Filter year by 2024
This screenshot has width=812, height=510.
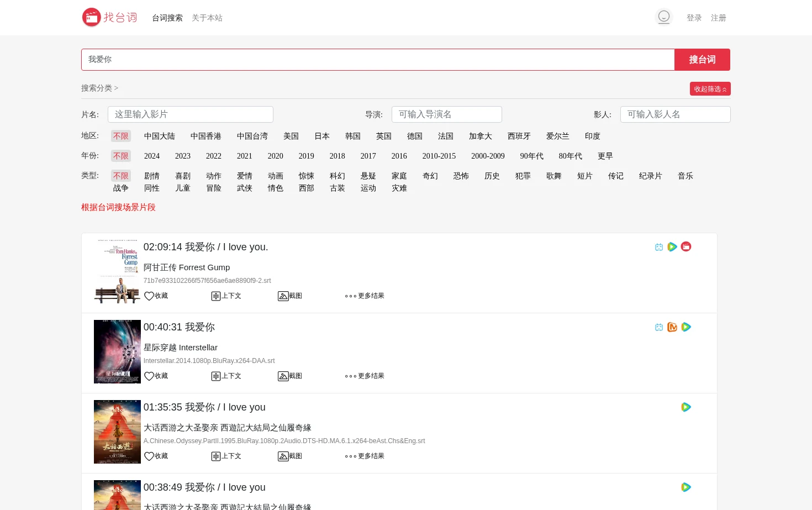[152, 156]
